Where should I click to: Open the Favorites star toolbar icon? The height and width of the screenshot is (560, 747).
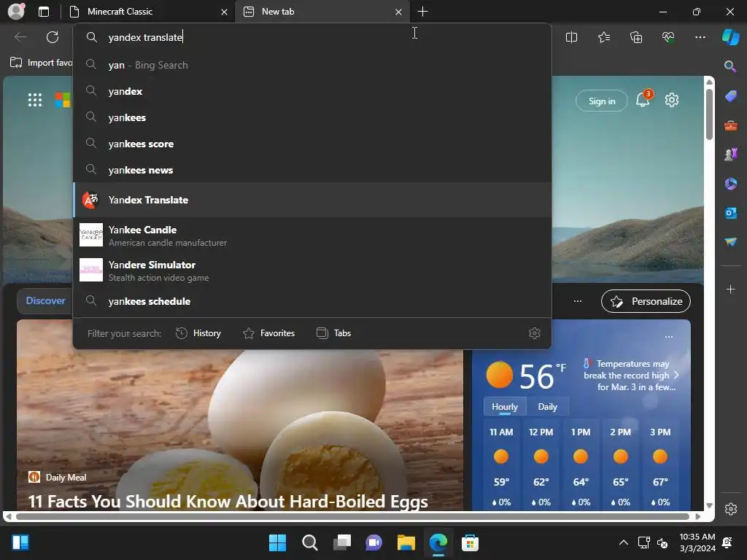603,37
